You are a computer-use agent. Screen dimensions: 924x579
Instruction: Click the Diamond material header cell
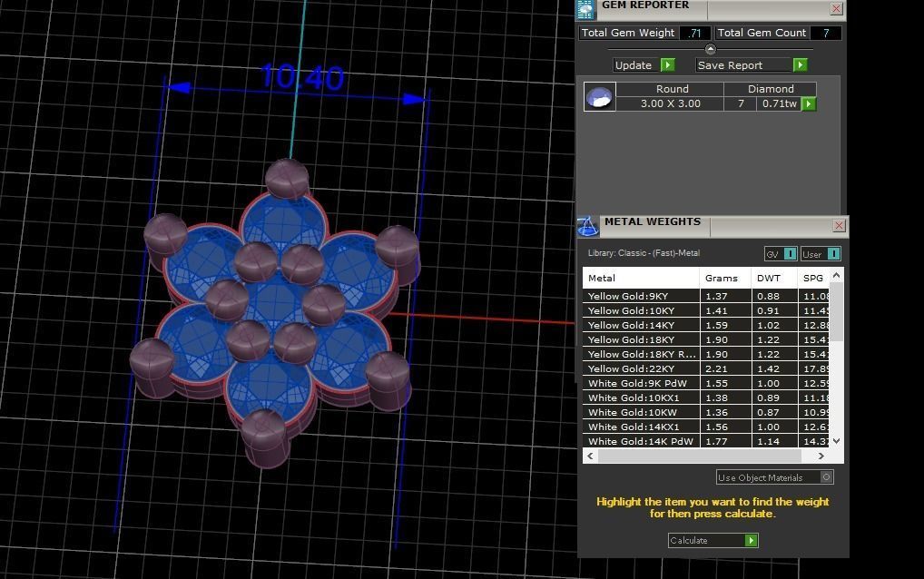[x=771, y=89]
